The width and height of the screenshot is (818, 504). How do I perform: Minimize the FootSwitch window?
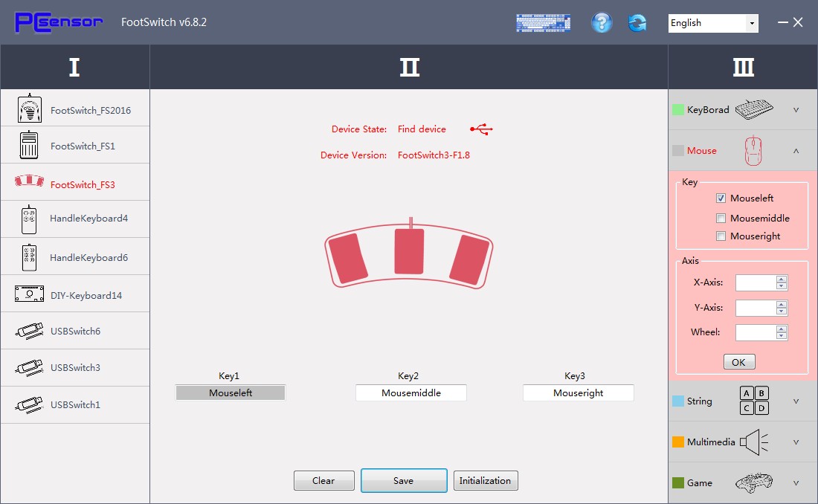pyautogui.click(x=782, y=22)
